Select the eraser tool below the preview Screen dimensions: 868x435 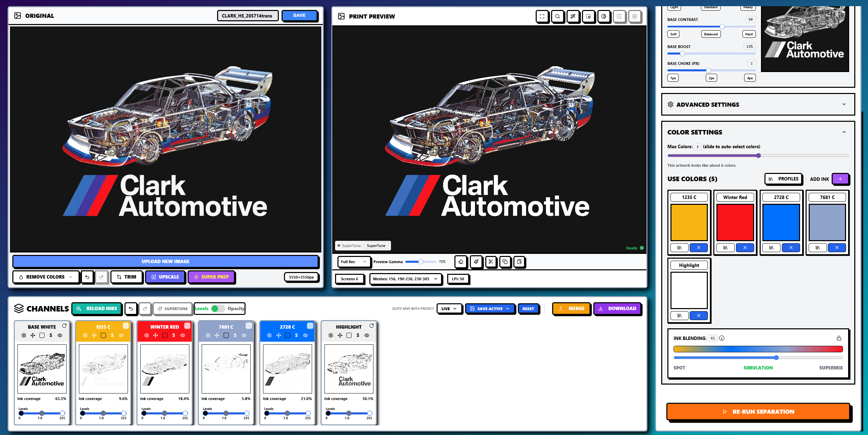pyautogui.click(x=461, y=262)
